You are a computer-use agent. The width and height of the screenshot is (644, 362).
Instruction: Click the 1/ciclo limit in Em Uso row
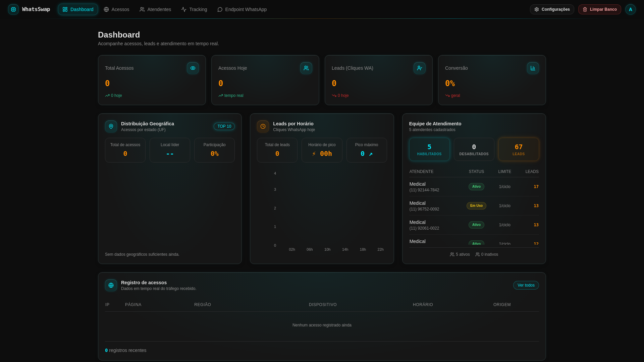click(x=504, y=206)
